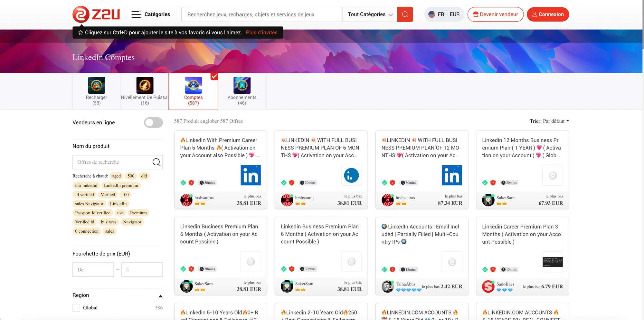
Task: Focus the main game search field
Action: point(262,14)
